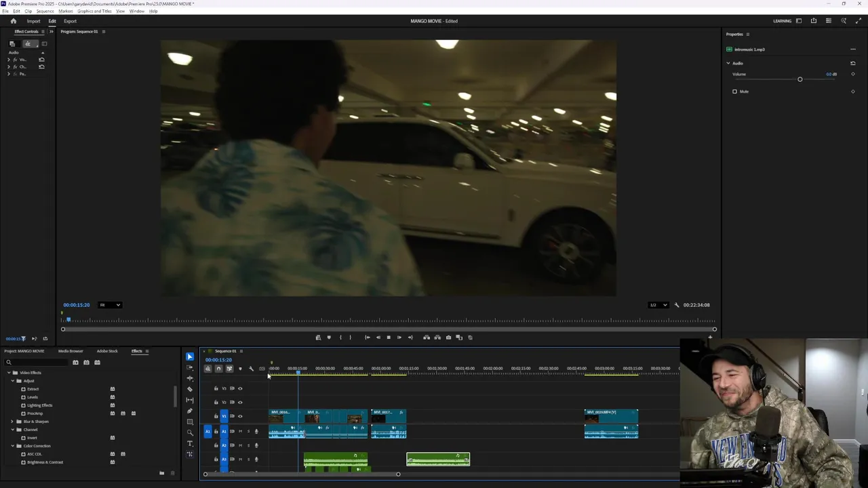Open Effects panel hamburger menu
Viewport: 868px width, 488px height.
click(x=146, y=351)
